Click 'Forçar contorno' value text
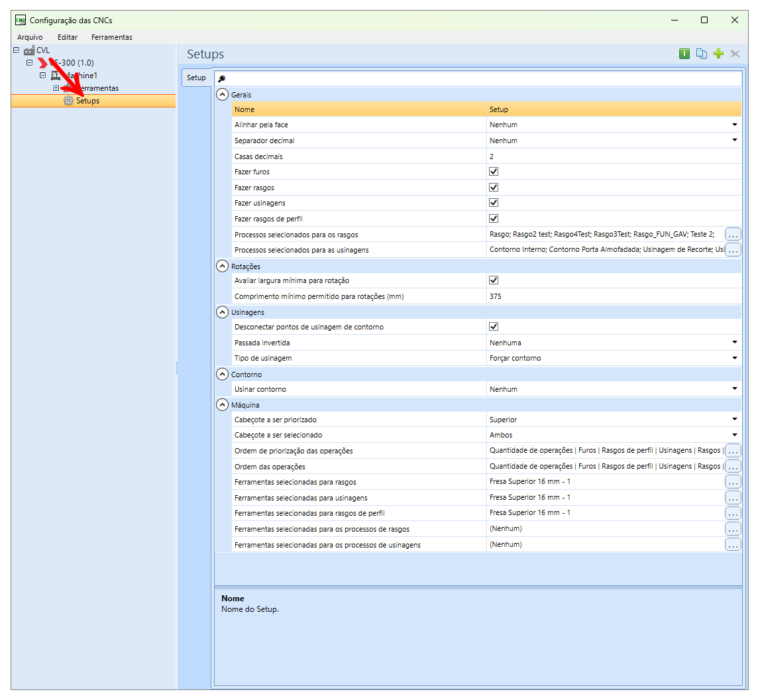The image size is (758, 700). [515, 358]
